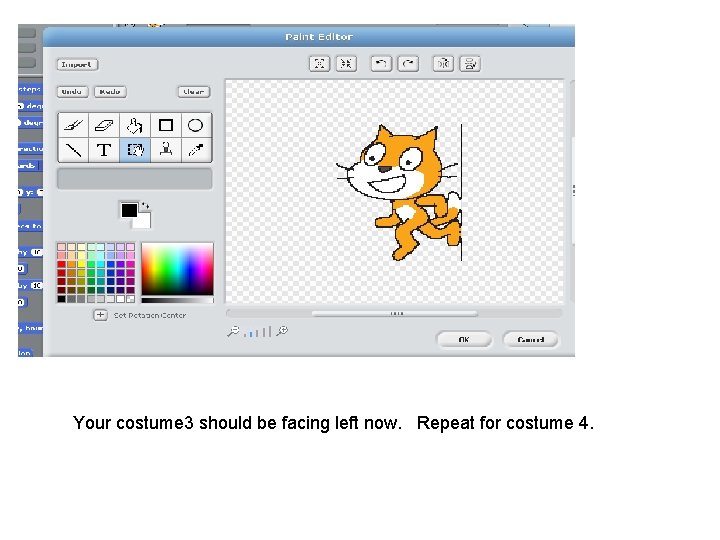Image resolution: width=720 pixels, height=540 pixels.
Task: Select the Stamp tool
Action: [166, 150]
